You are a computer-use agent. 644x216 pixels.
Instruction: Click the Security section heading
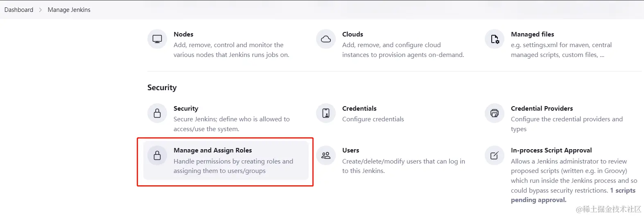(162, 88)
